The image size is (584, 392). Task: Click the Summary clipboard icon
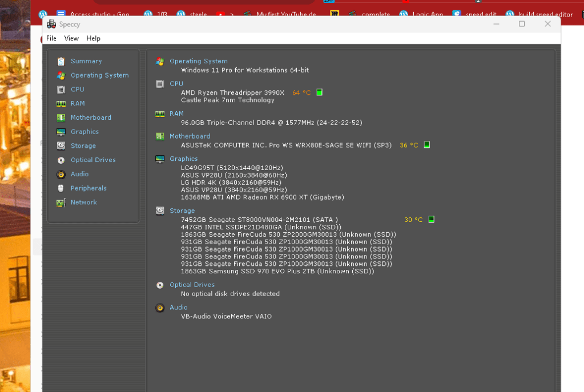pyautogui.click(x=61, y=61)
